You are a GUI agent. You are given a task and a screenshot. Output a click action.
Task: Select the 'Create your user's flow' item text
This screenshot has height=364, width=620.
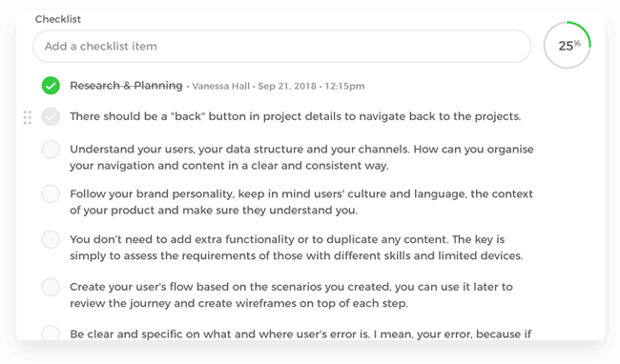click(291, 294)
